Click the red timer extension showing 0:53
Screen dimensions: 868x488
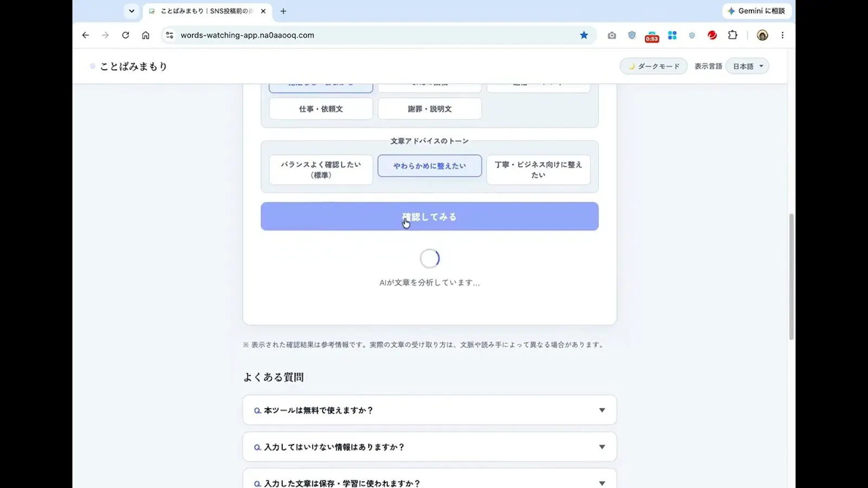point(652,37)
